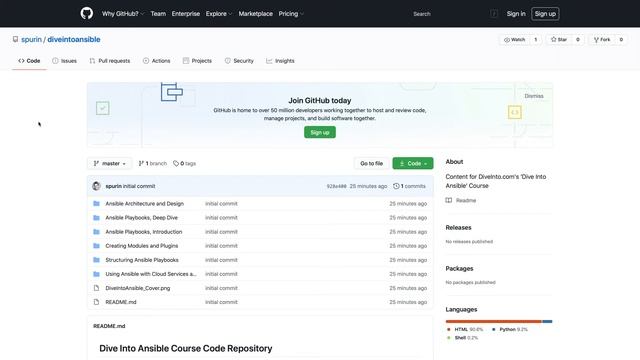The width and height of the screenshot is (640, 360).
Task: Open the README.md file link
Action: (x=121, y=302)
